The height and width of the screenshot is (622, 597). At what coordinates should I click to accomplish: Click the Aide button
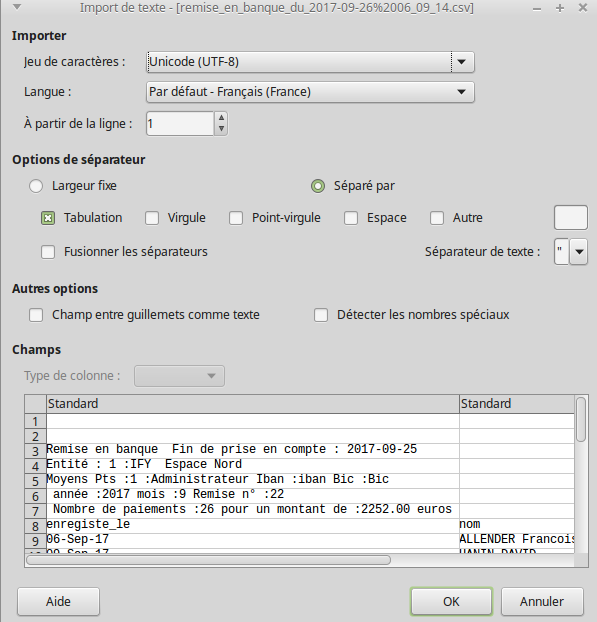tap(58, 602)
